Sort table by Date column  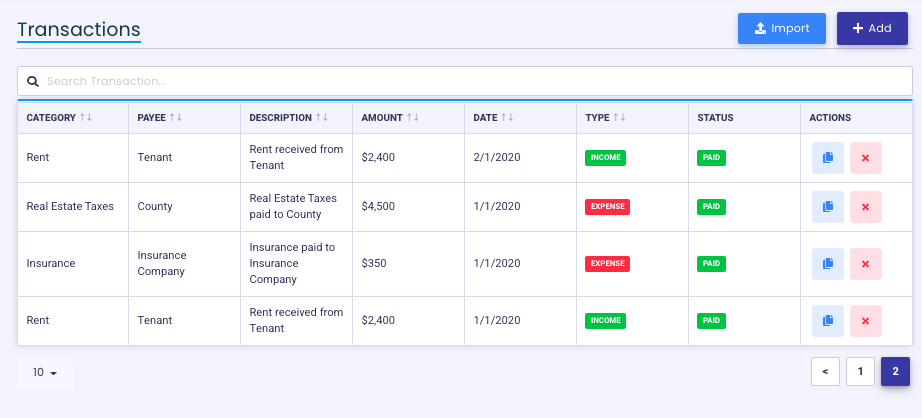[507, 118]
